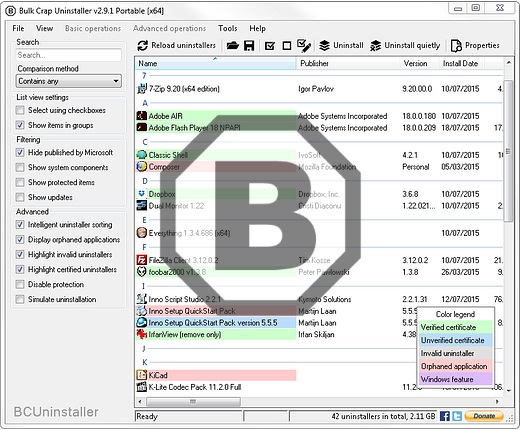
Task: Open the View menu
Action: (44, 28)
